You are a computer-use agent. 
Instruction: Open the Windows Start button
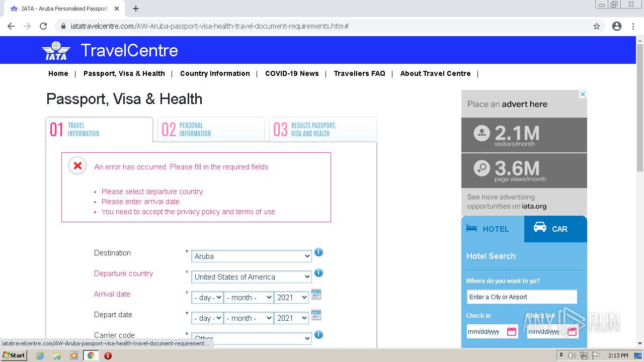14,355
